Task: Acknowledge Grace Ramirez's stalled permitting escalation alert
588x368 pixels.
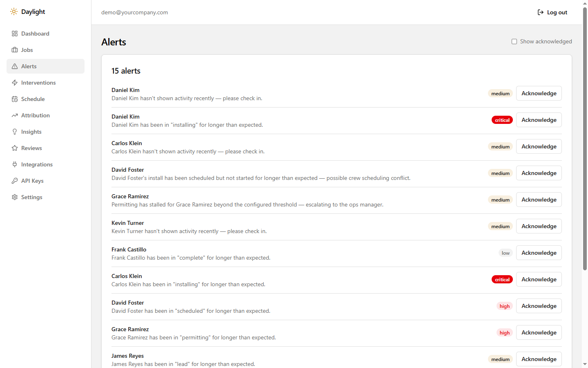Action: 539,200
